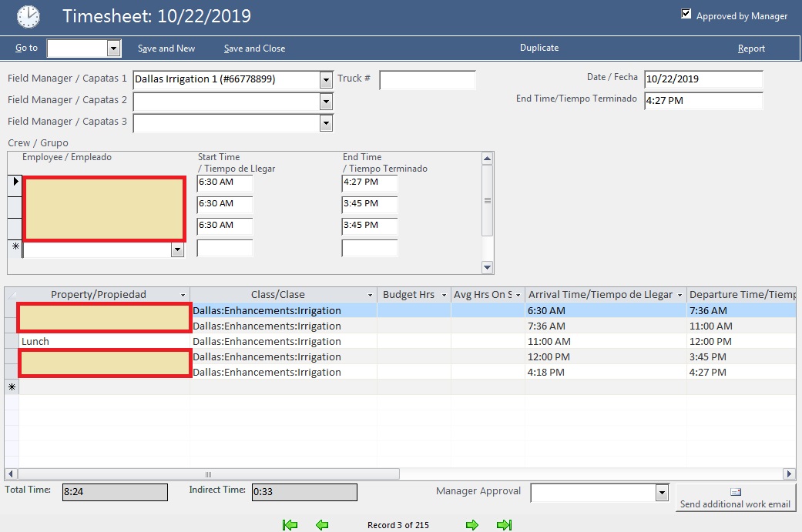Click the Truck # input field
Image resolution: width=802 pixels, height=532 pixels.
click(x=428, y=80)
